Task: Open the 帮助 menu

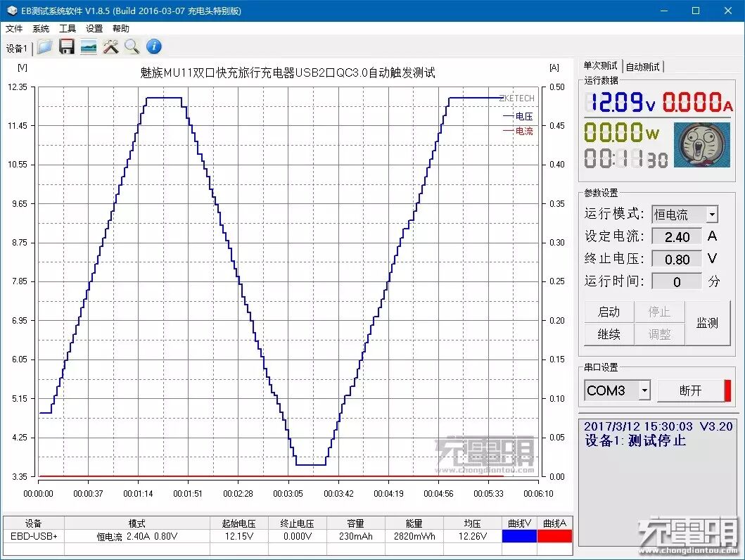Action: [121, 29]
